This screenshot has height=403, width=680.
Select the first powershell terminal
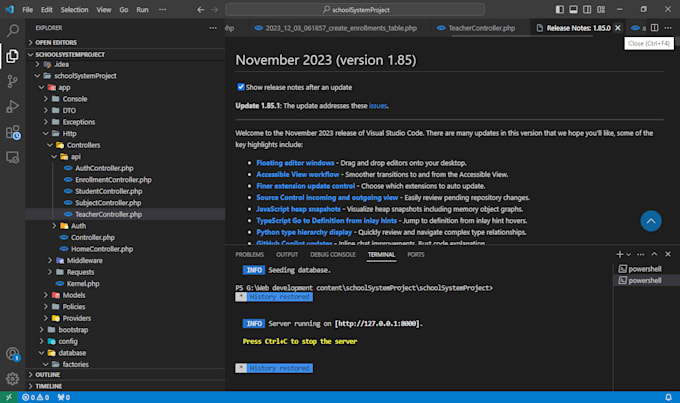pos(646,269)
